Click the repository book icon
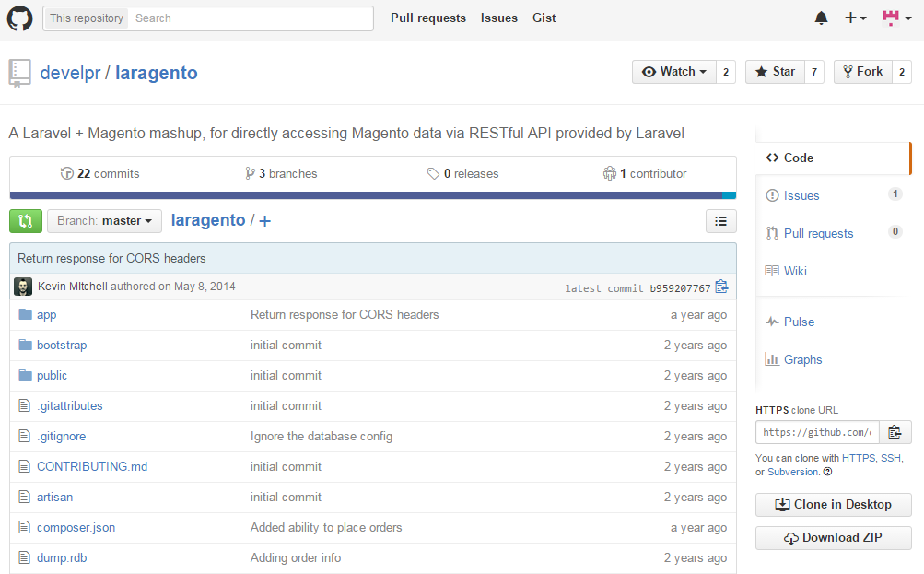Image resolution: width=924 pixels, height=574 pixels. tap(19, 74)
